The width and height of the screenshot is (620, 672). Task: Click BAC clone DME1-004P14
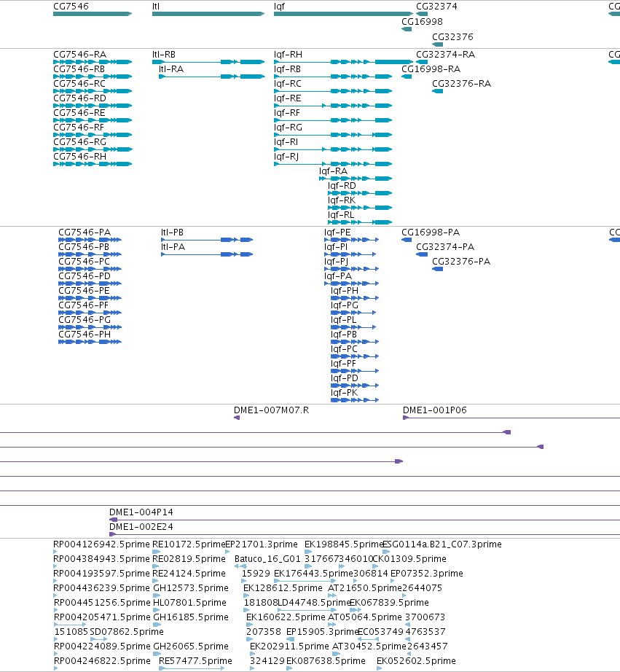point(364,520)
